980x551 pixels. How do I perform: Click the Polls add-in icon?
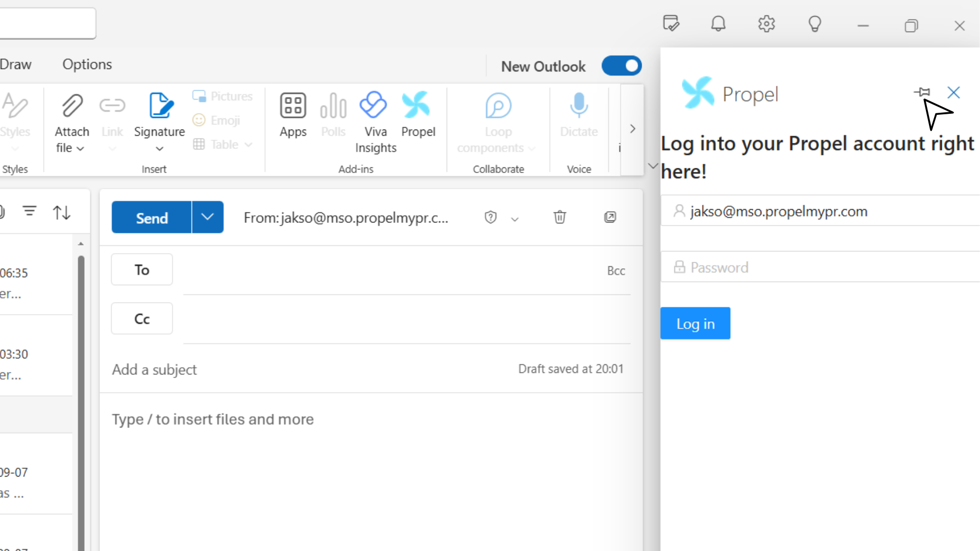(x=333, y=115)
